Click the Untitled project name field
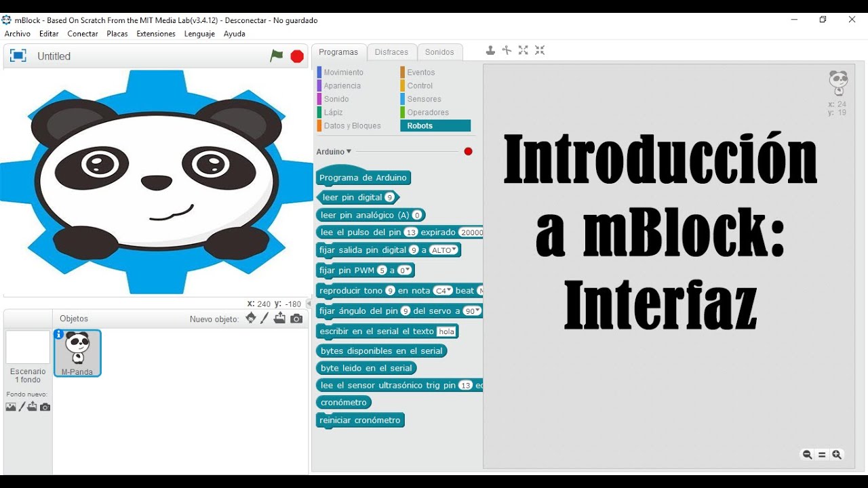Image resolution: width=868 pixels, height=488 pixels. 54,56
